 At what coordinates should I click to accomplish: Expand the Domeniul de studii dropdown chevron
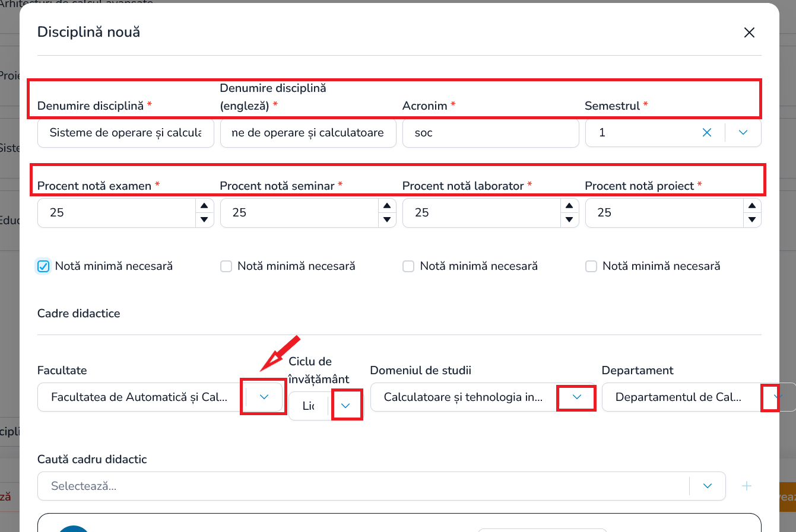point(577,397)
